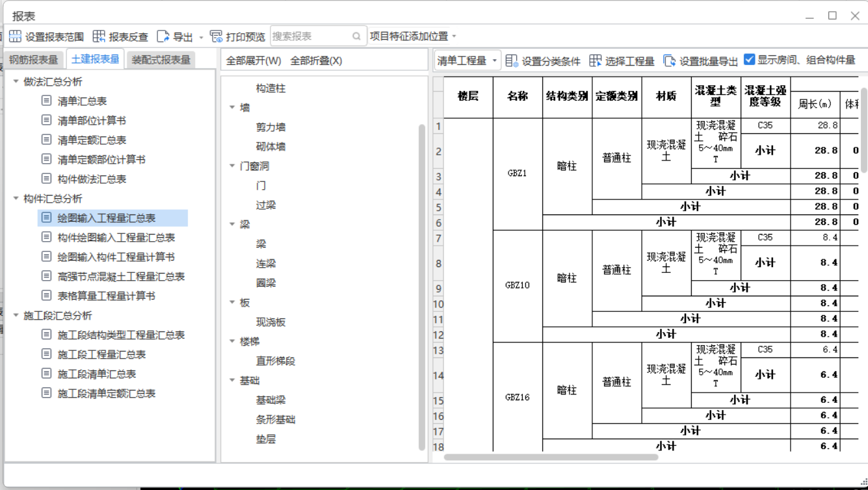Image resolution: width=868 pixels, height=490 pixels.
Task: Click the report icon beside 清单部位计算书
Action: pyautogui.click(x=46, y=120)
